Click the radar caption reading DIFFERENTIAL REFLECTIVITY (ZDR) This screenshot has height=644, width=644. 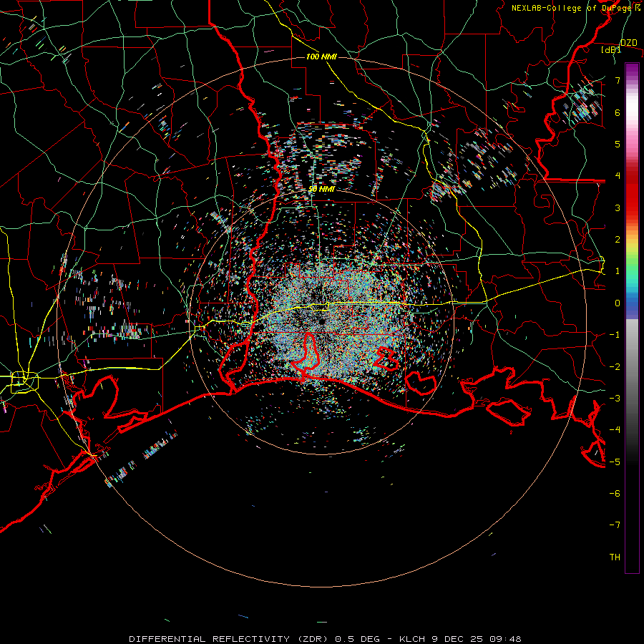click(x=230, y=639)
